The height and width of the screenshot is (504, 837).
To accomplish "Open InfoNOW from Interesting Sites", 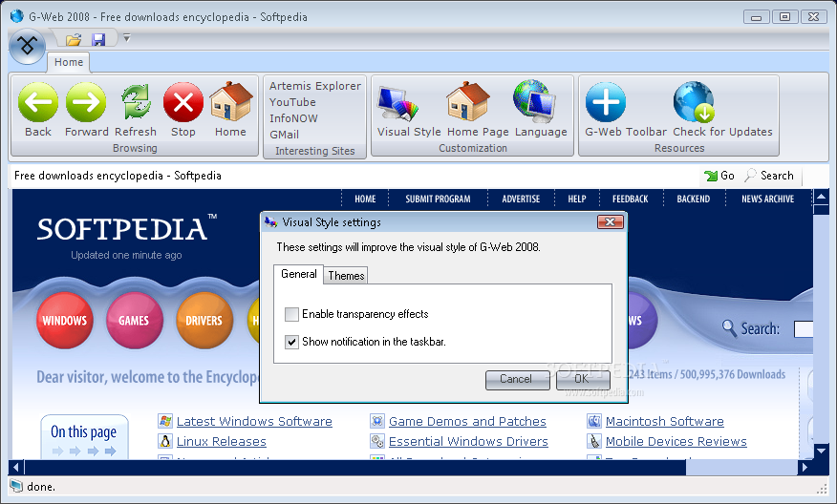I will point(293,118).
